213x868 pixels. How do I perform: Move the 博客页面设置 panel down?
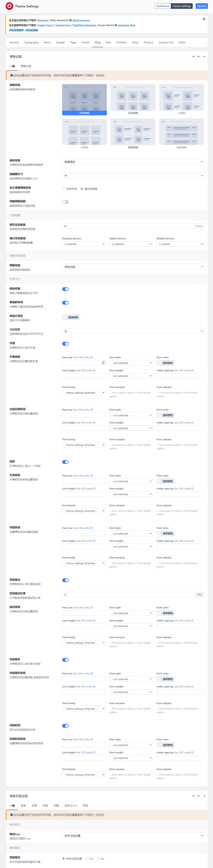coord(199,796)
